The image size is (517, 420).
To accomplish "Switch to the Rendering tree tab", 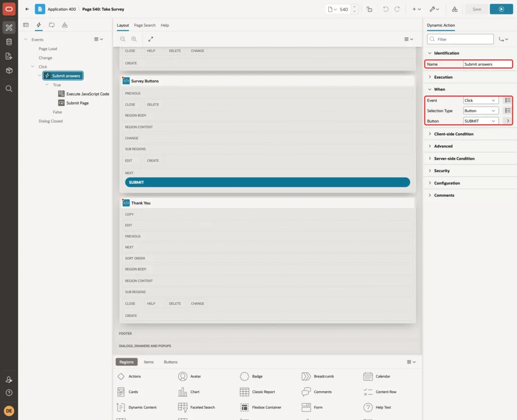I will point(26,25).
